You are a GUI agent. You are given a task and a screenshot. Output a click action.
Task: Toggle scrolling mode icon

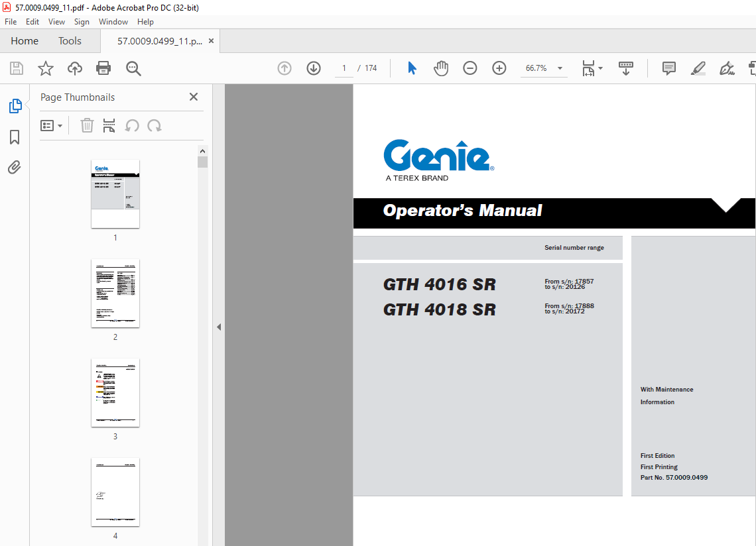tap(626, 68)
